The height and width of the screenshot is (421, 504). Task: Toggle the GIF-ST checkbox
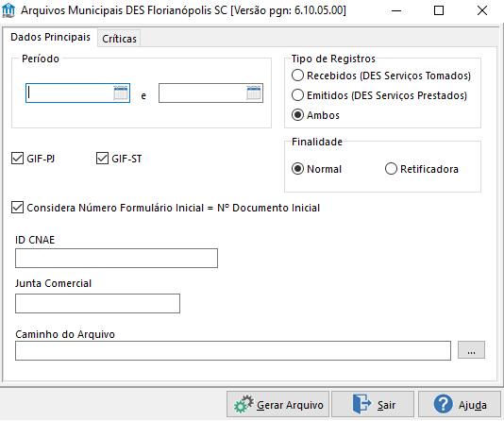102,159
